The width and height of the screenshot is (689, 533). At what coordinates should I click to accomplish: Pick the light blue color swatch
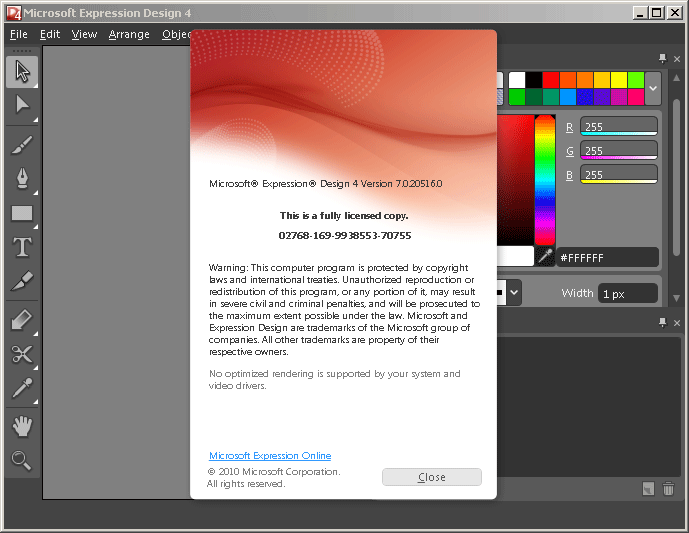568,97
